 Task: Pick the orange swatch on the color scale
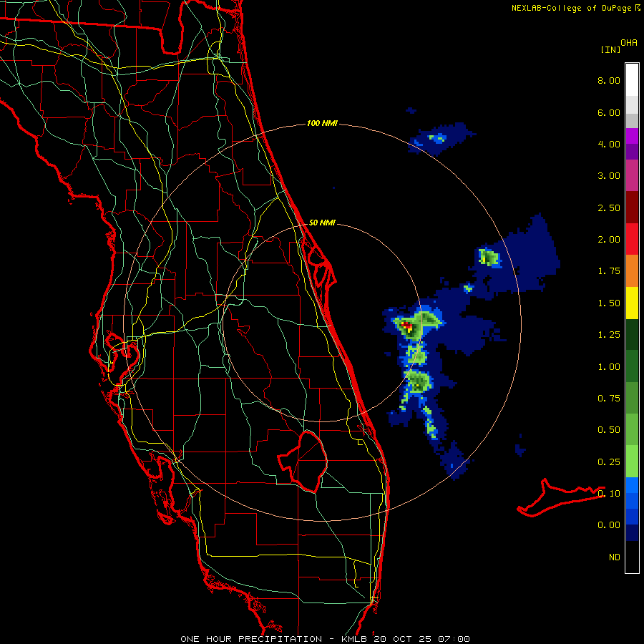pyautogui.click(x=632, y=270)
